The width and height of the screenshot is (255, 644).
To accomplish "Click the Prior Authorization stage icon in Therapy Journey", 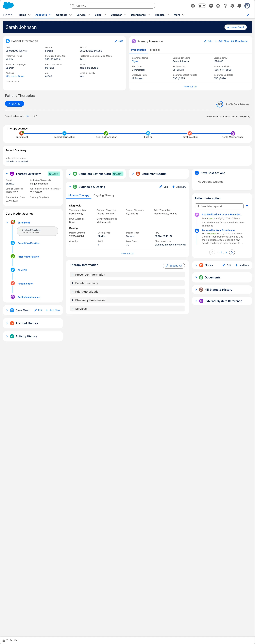I will coord(106,133).
